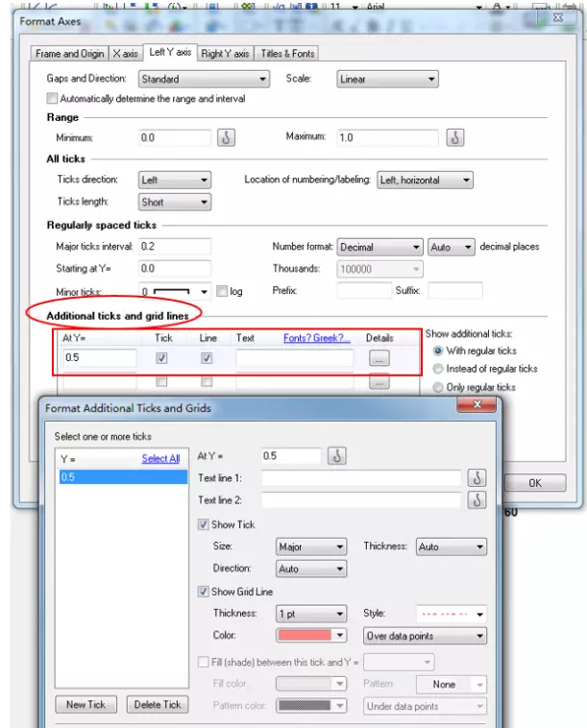587x728 pixels.
Task: Uncheck the Show Grid Line checkbox
Action: click(x=204, y=592)
